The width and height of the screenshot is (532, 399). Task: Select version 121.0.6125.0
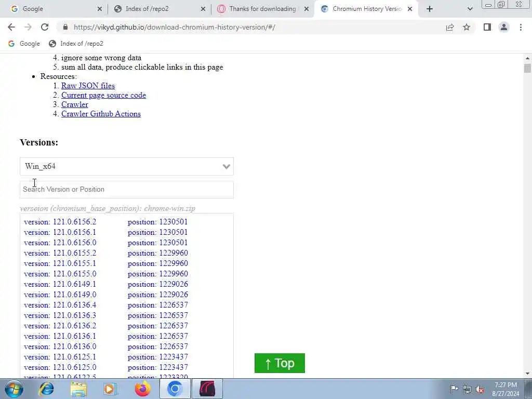[x=60, y=367]
